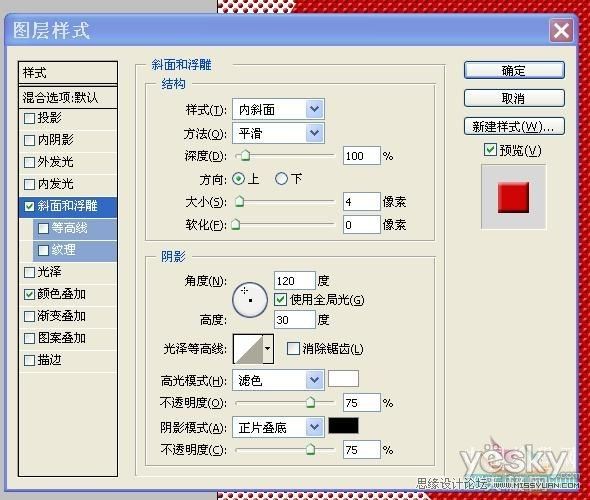Screen dimensions: 590x500
Task: Click the 新建样式(W)... button
Action: coord(514,126)
